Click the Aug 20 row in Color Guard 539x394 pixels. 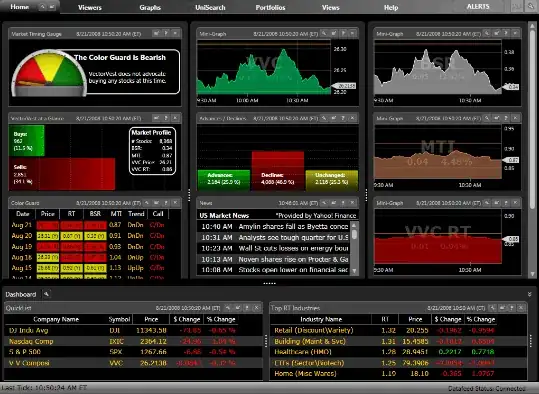point(89,236)
